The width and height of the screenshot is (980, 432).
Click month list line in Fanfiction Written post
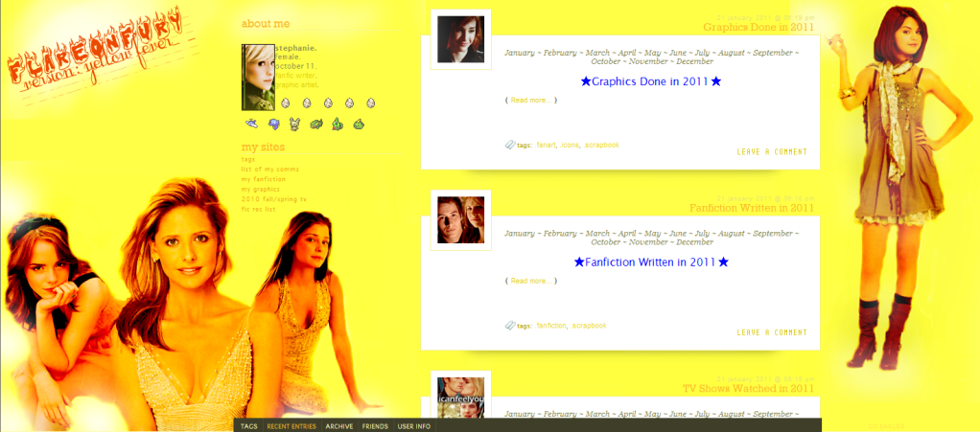(652, 238)
